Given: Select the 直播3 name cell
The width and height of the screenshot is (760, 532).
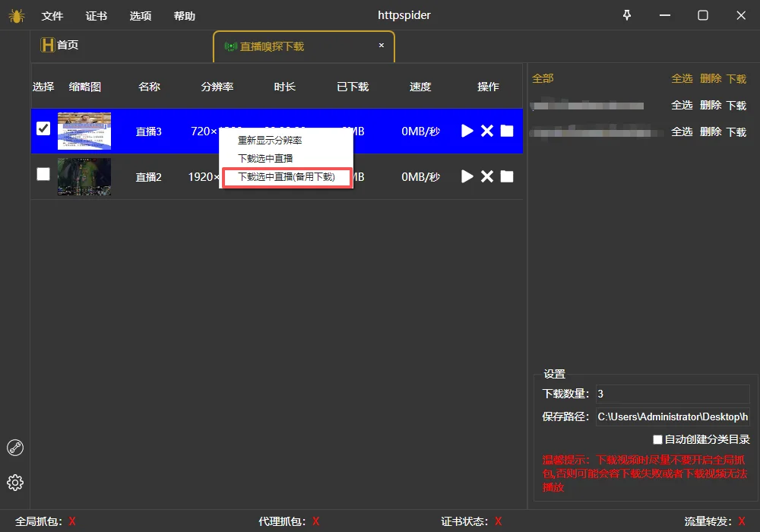Looking at the screenshot, I should click(148, 131).
